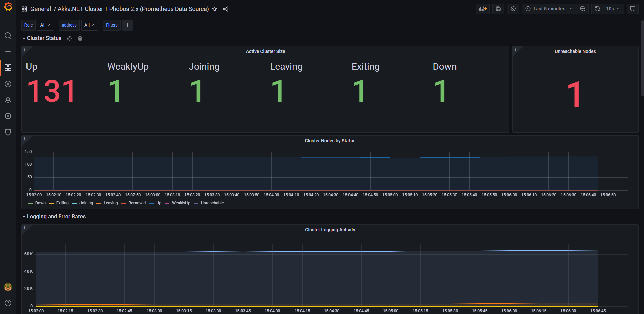
Task: Show info for Cluster Logging Activity panel
Action: (24, 228)
